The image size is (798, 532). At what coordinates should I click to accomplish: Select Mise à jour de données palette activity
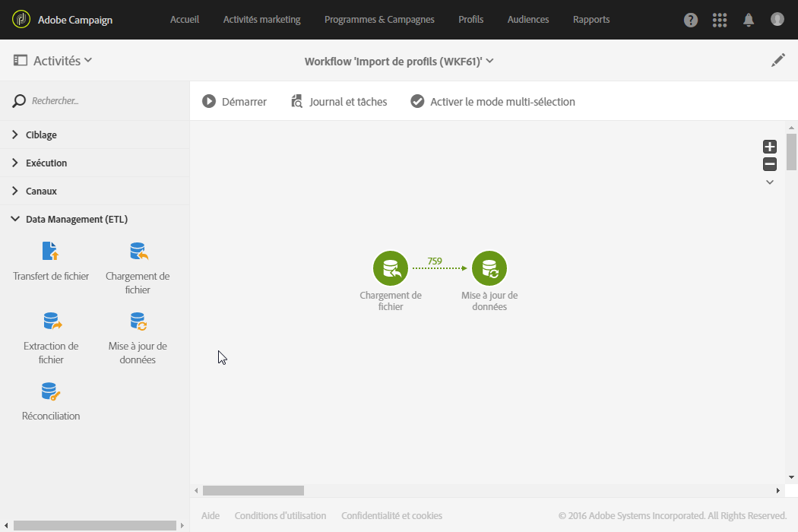pyautogui.click(x=138, y=338)
